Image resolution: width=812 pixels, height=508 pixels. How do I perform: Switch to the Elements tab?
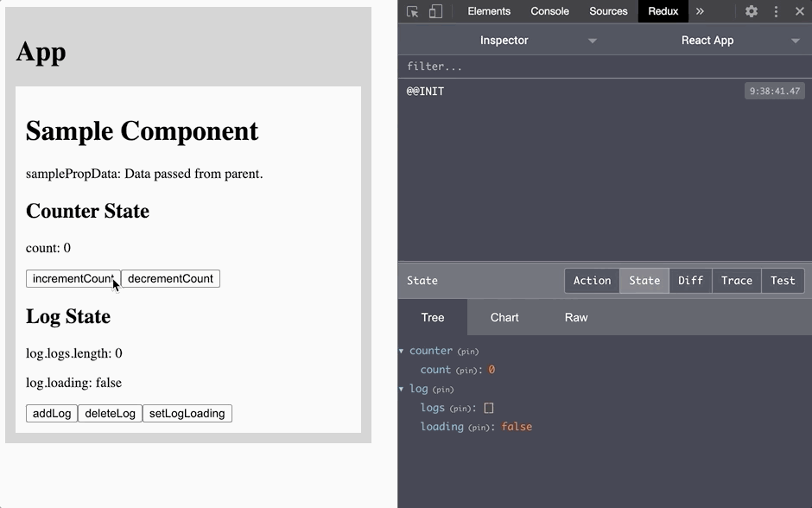coord(489,11)
